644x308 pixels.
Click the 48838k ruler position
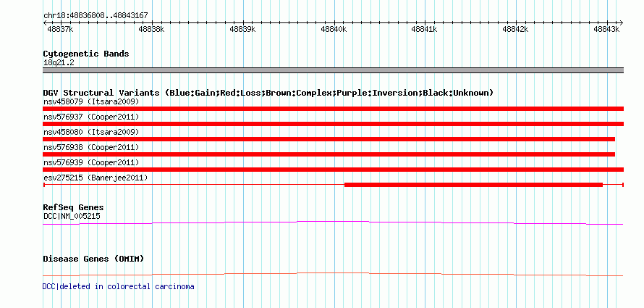click(151, 29)
